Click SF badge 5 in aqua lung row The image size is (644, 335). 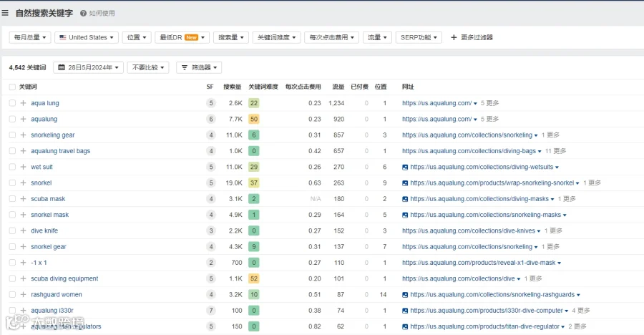(211, 103)
